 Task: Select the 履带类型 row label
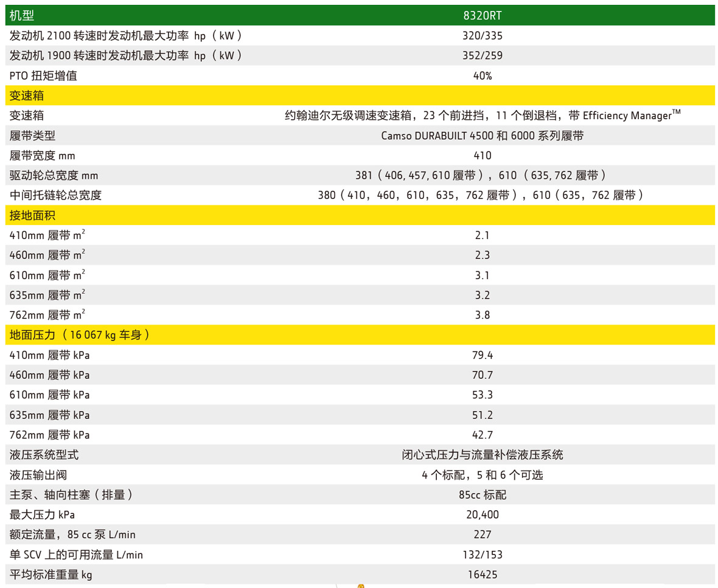[32, 136]
